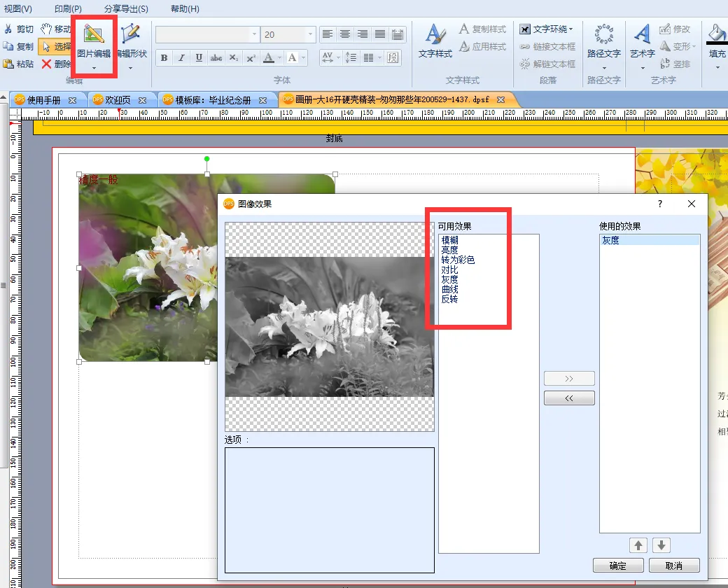Click the 取消 cancel button

click(674, 566)
